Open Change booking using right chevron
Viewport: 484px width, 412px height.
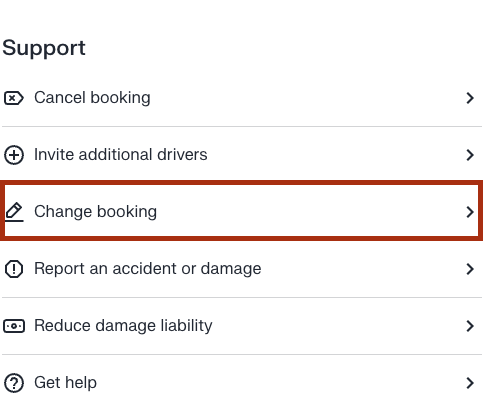tap(470, 212)
